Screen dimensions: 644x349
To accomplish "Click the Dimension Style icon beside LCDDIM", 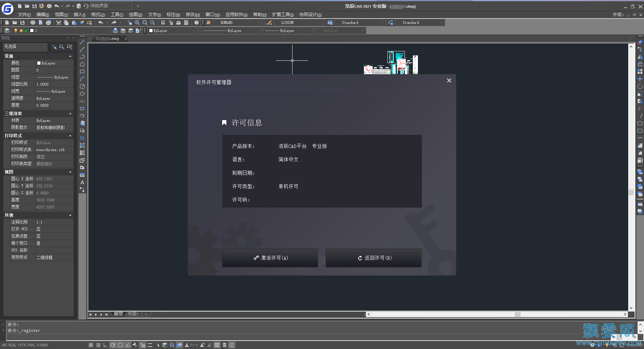I will 269,22.
